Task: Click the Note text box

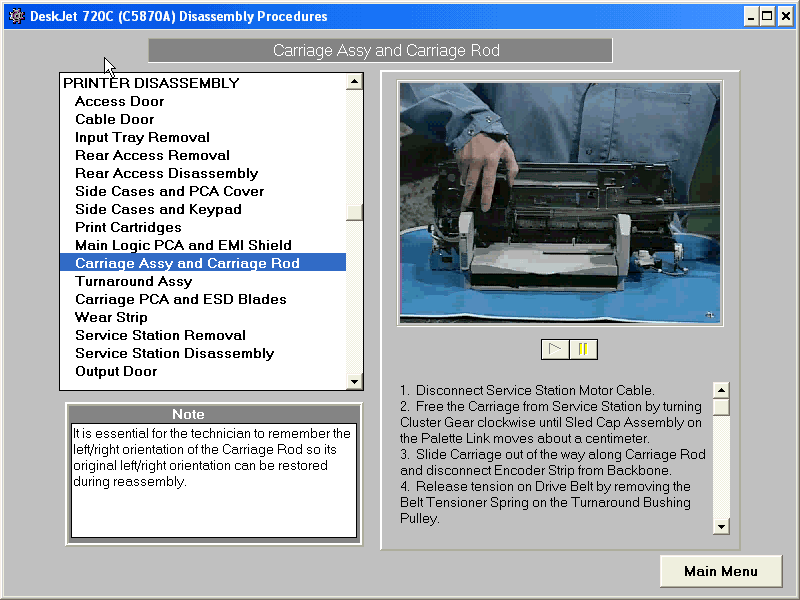Action: point(214,480)
